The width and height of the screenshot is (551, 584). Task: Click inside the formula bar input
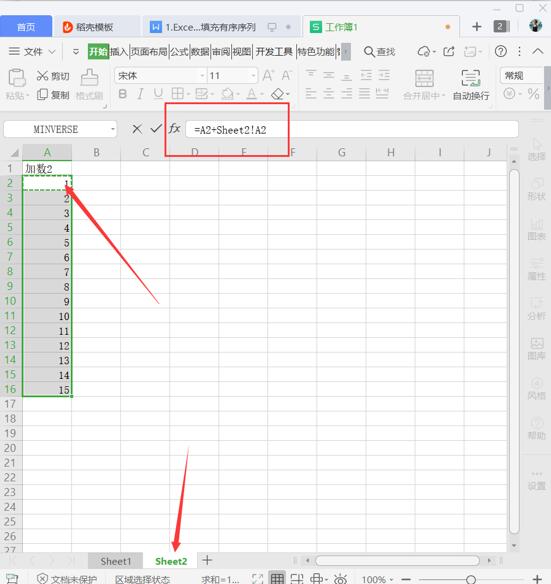(352, 130)
